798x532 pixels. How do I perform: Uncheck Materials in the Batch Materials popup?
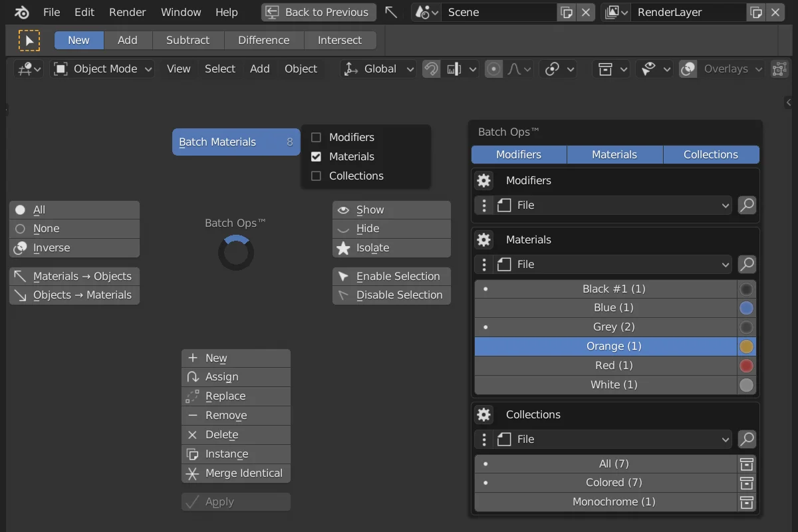pos(317,157)
